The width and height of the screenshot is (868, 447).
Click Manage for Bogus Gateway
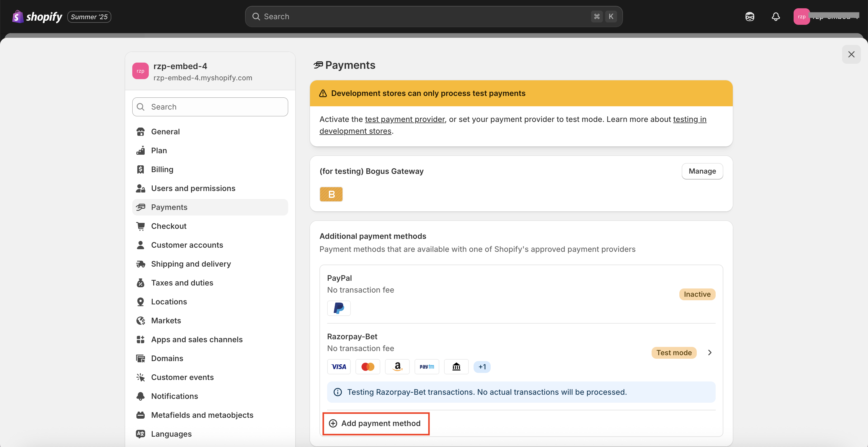[702, 171]
